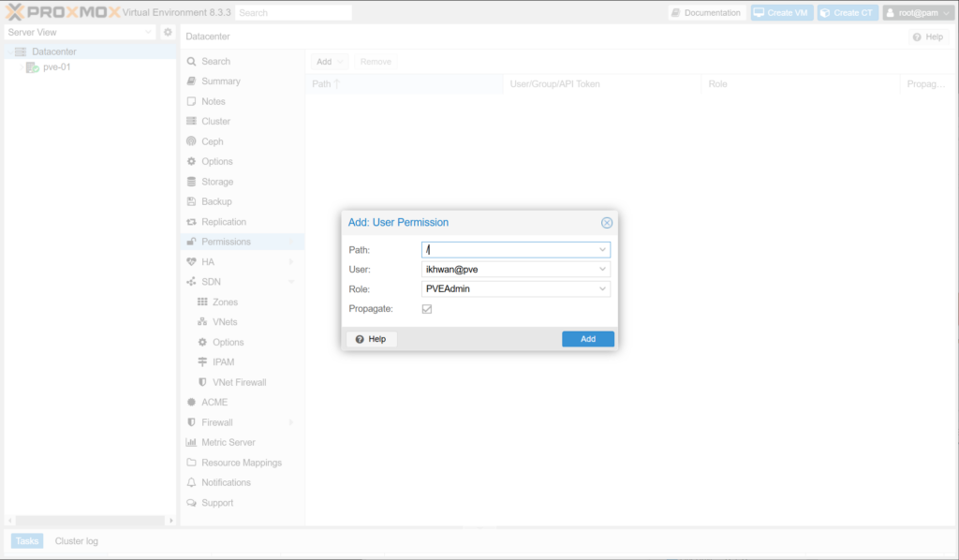This screenshot has width=959, height=560.
Task: Click the Help button in dialog
Action: click(x=372, y=339)
